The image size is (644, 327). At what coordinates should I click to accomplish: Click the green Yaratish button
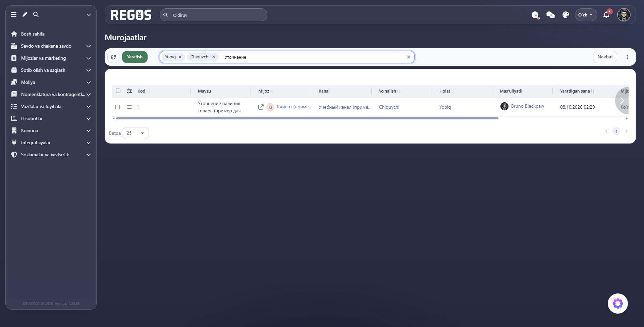135,57
